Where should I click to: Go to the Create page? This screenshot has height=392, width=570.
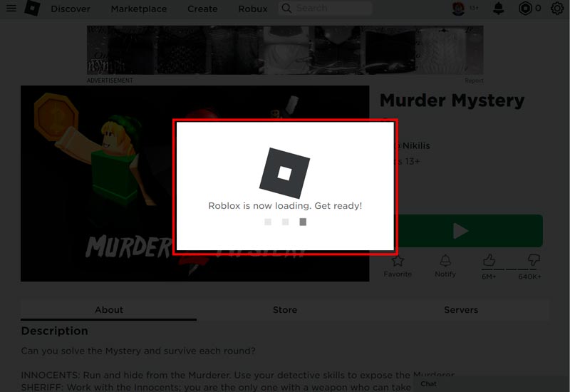point(202,9)
